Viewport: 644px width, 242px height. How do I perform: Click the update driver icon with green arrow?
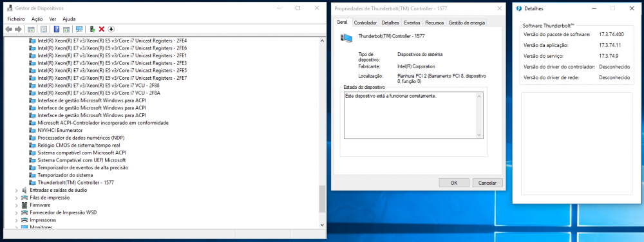coord(93,29)
